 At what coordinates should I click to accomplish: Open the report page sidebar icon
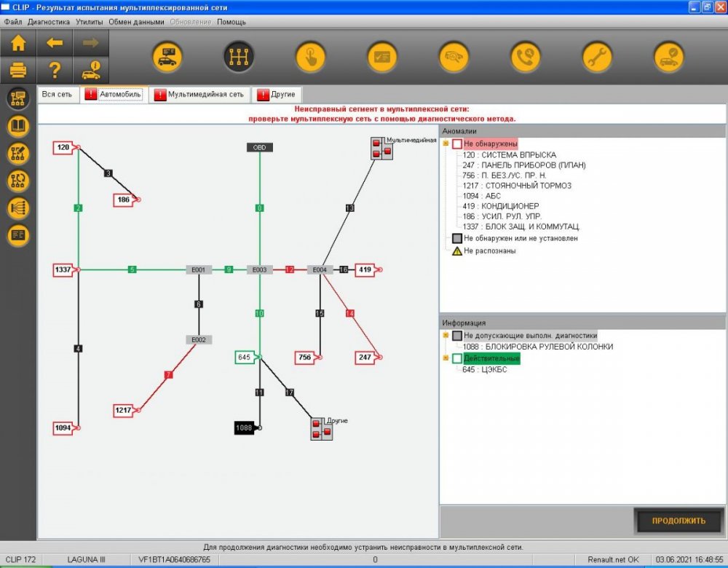pos(18,235)
